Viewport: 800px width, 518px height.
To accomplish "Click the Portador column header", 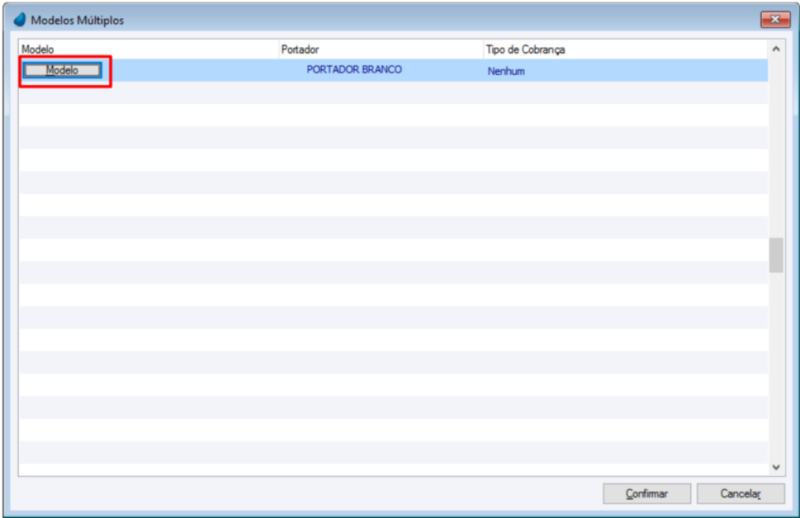I will click(381, 50).
